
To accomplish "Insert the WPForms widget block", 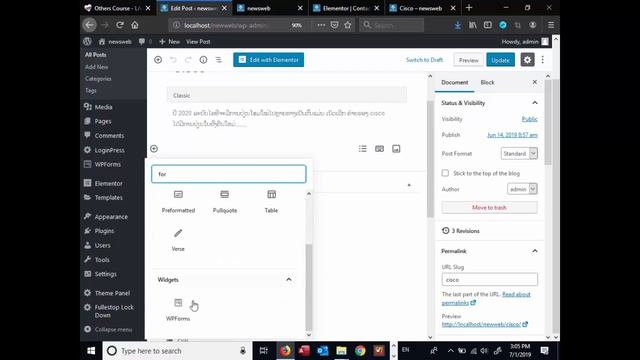I will tap(178, 310).
